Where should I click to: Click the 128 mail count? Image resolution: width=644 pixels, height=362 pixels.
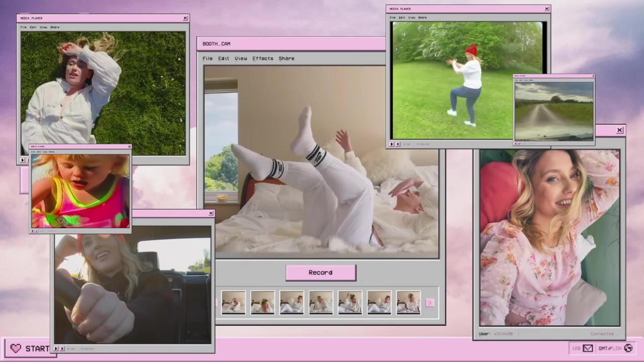coord(576,348)
